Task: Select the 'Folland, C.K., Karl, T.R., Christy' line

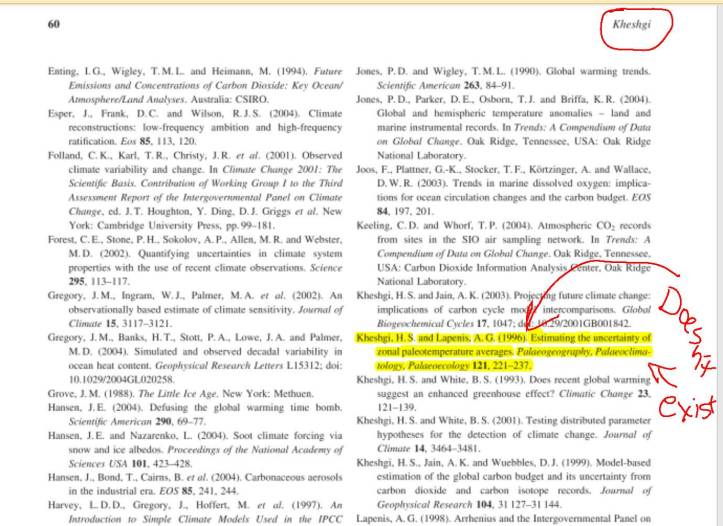Action: [195, 155]
